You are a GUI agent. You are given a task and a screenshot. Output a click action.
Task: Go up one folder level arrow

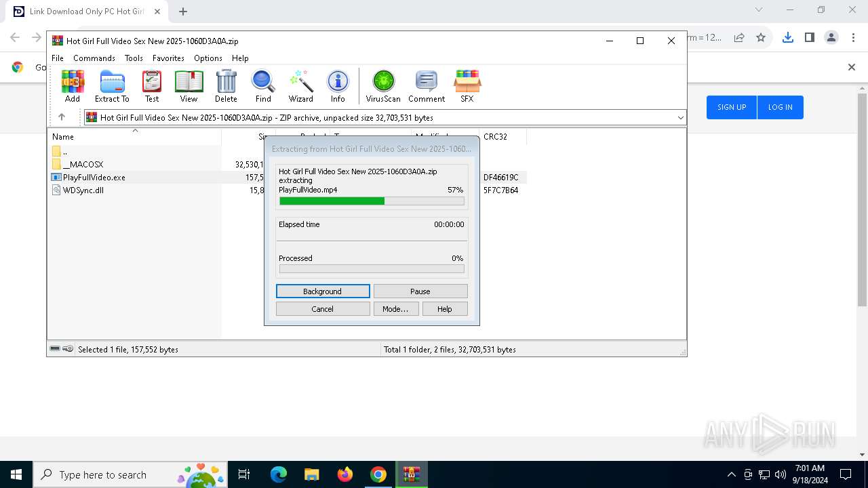pos(62,117)
